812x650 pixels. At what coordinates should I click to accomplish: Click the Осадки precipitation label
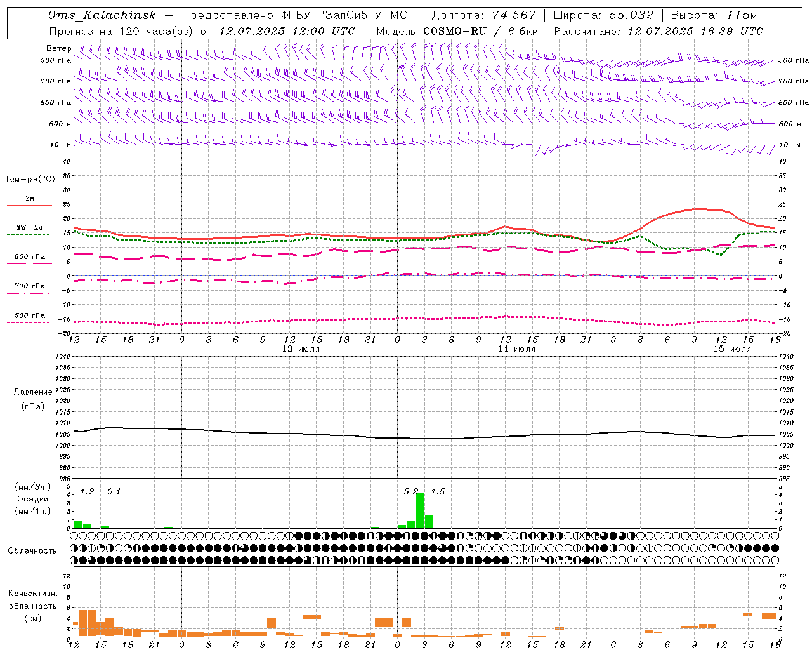33,499
